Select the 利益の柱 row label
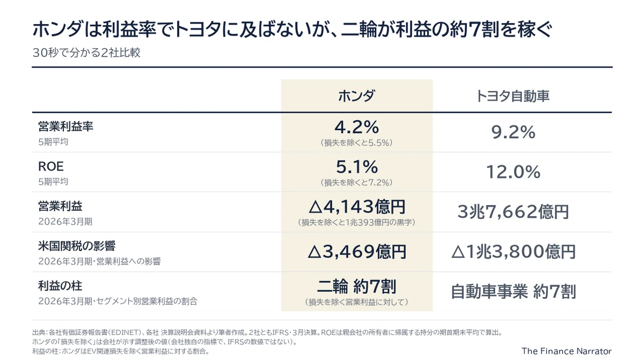Screen dimensions: 644x362 click(x=60, y=286)
